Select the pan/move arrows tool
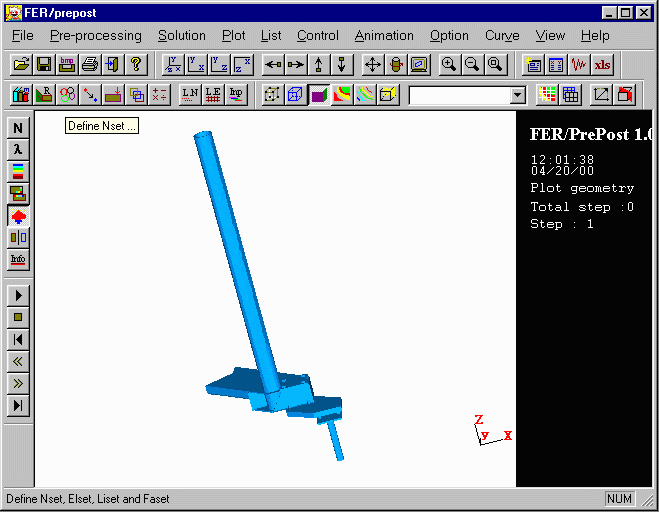This screenshot has height=512, width=659. point(373,64)
